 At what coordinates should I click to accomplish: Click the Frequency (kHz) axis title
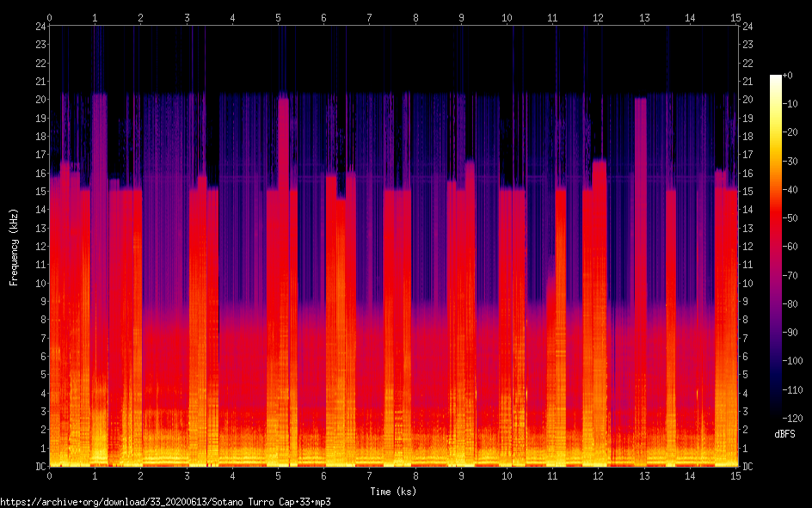point(14,248)
